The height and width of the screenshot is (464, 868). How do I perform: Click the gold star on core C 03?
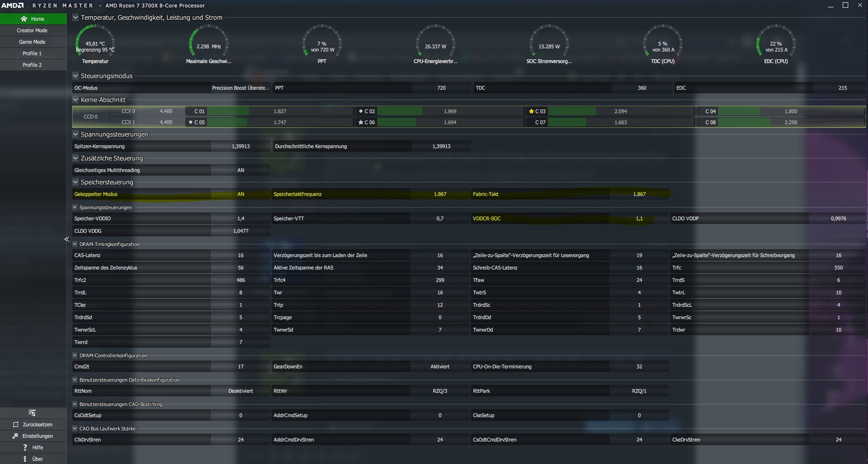[531, 111]
